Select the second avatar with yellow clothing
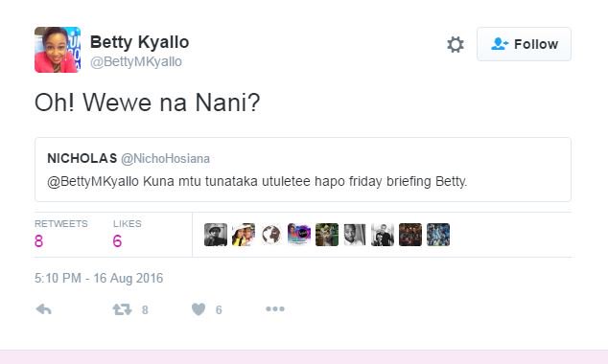This screenshot has height=364, width=608. coord(244,235)
